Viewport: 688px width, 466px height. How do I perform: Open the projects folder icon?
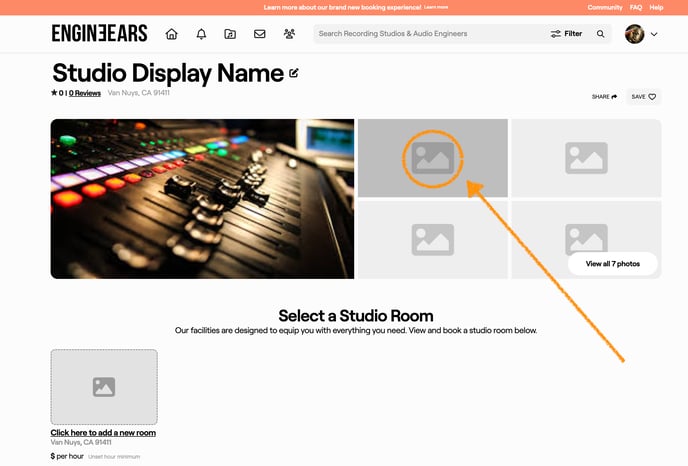230,34
